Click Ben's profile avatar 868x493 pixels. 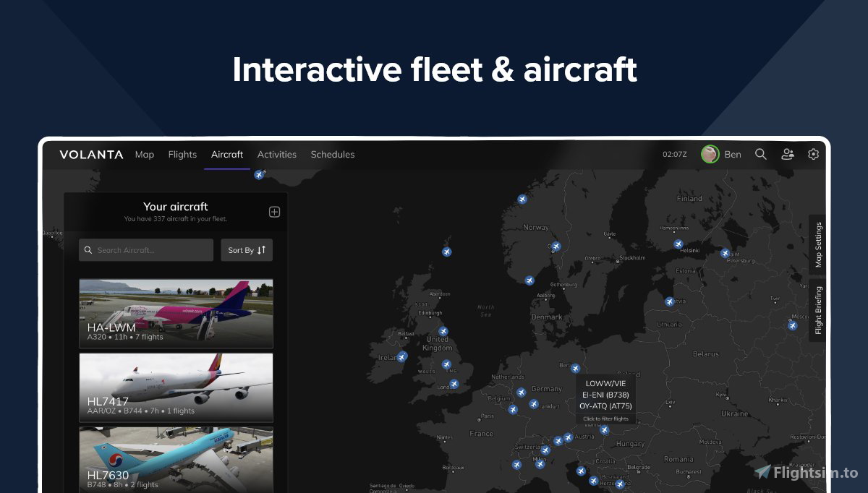(x=710, y=154)
